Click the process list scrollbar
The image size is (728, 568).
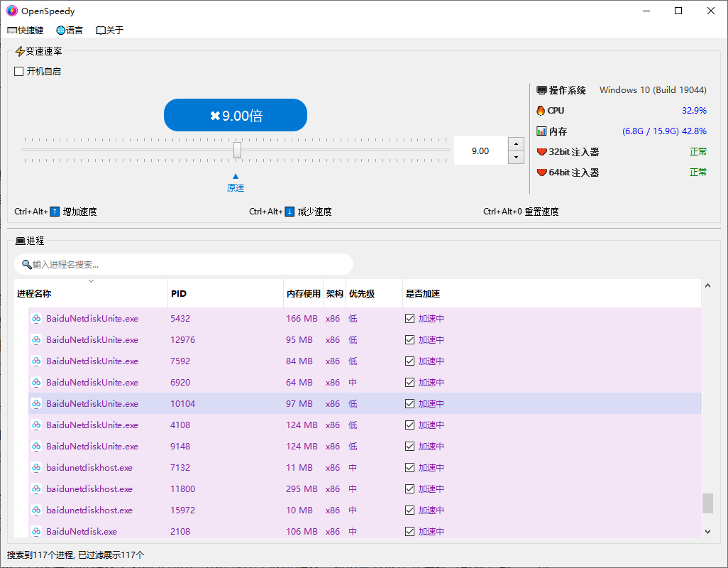[707, 502]
